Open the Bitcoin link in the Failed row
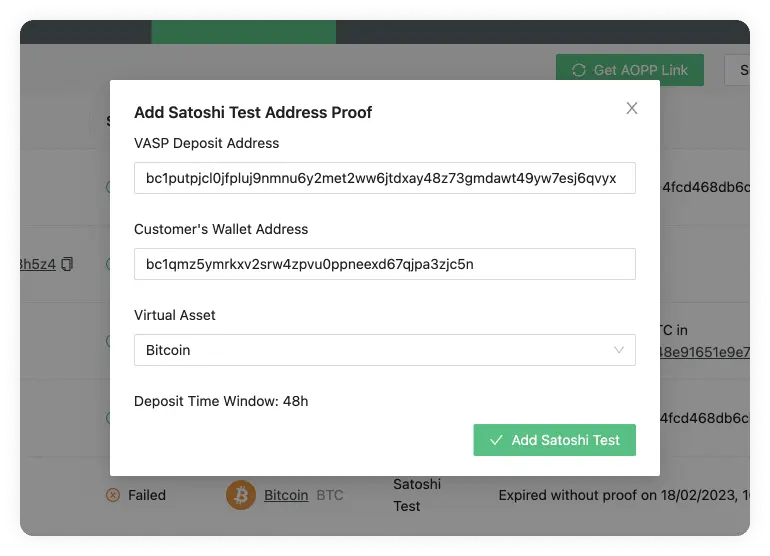This screenshot has width=770, height=556. (286, 495)
